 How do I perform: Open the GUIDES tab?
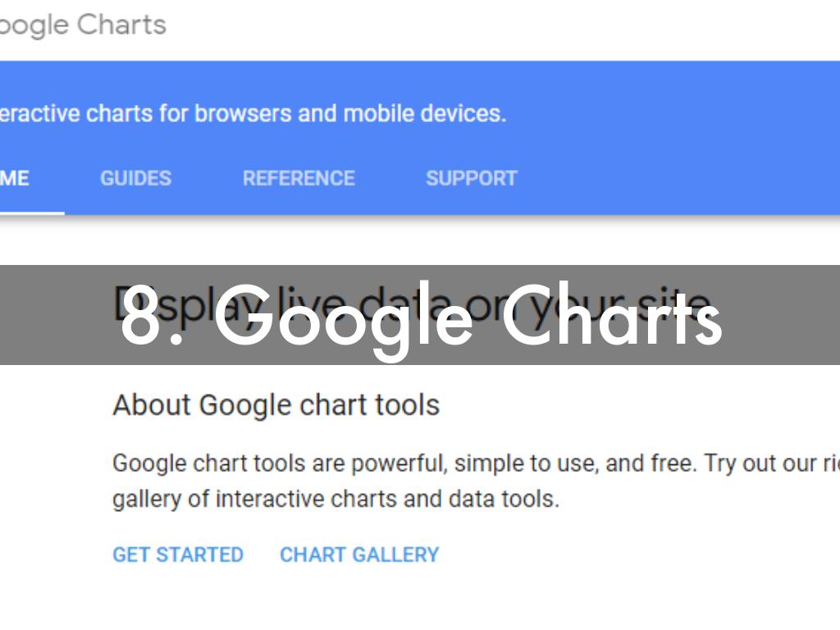[x=135, y=179]
